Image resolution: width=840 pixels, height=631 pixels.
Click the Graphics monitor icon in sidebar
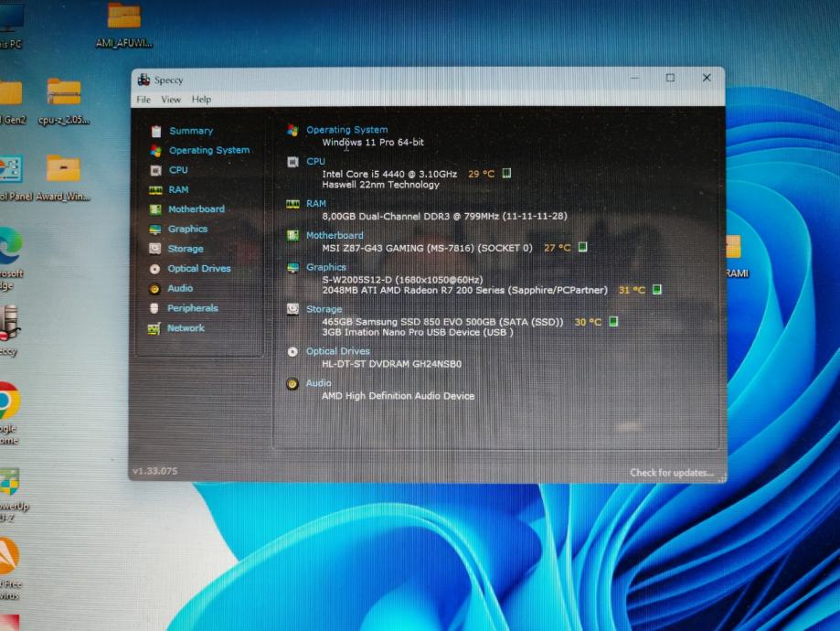click(x=154, y=230)
